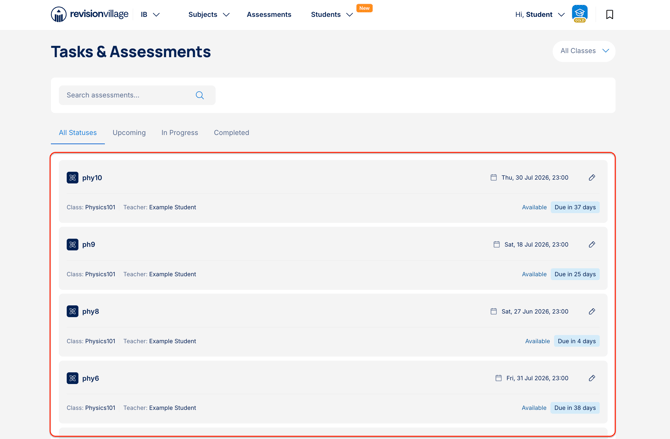Image resolution: width=670 pixels, height=439 pixels.
Task: Click calendar icon next to 18 Jul 2026
Action: pos(497,245)
